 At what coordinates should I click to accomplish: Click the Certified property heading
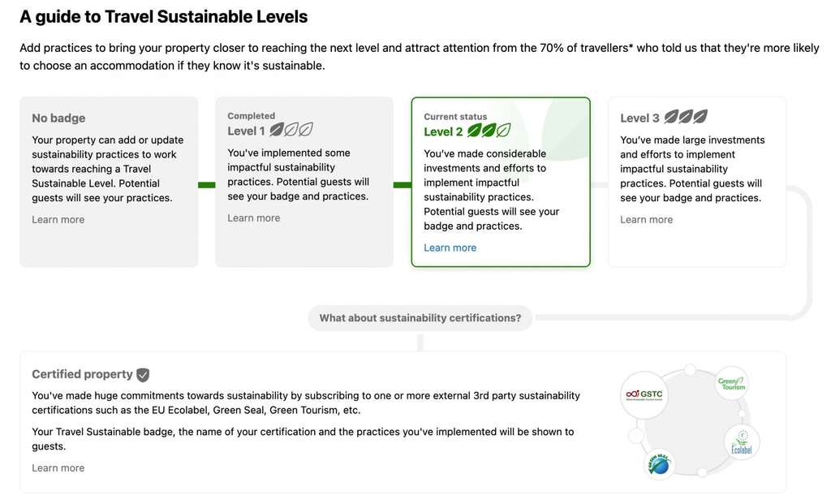click(x=82, y=375)
